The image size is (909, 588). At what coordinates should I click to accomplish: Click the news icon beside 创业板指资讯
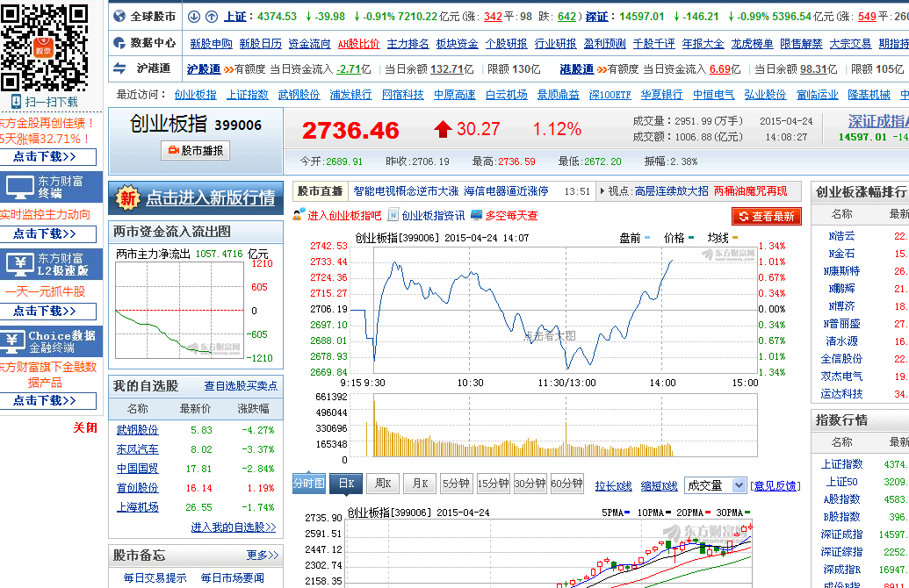coord(393,216)
